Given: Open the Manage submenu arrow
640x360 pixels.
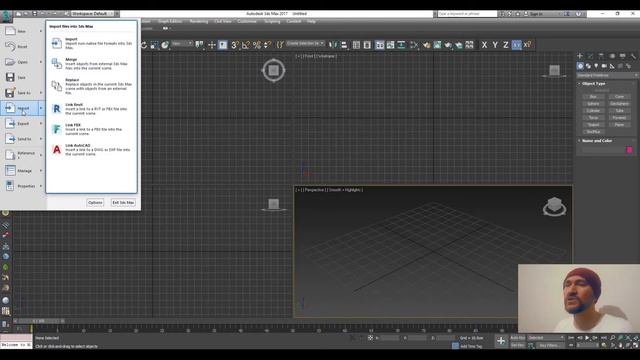Looking at the screenshot, I should coord(41,171).
